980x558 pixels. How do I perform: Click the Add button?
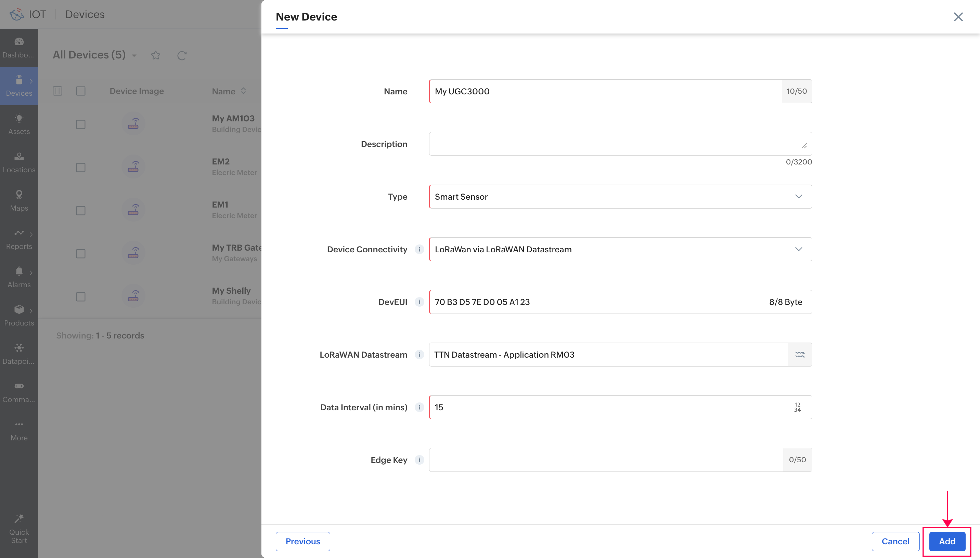point(947,541)
